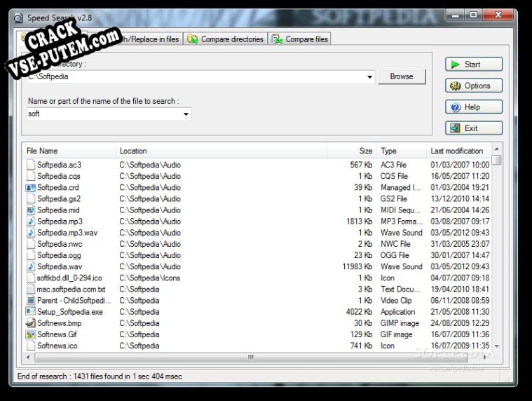
Task: Click the results list scroll-down arrow
Action: 497,346
